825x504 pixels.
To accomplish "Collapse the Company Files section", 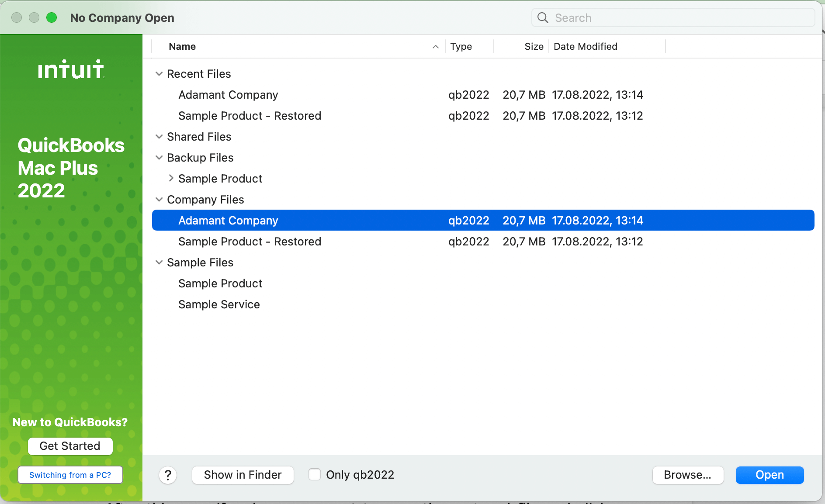I will point(159,199).
